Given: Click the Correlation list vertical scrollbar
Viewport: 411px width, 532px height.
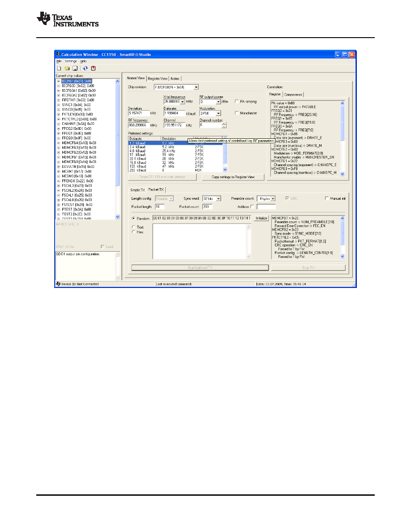Looking at the screenshot, I should [x=342, y=138].
